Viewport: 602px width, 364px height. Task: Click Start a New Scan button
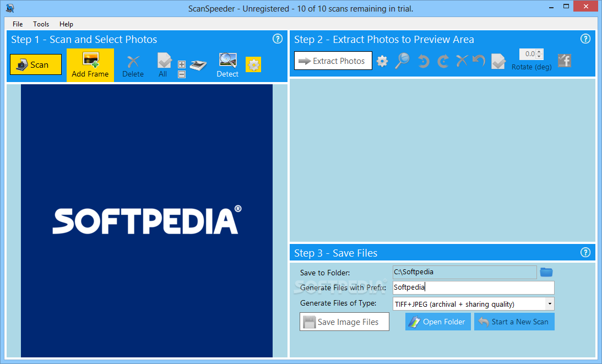[x=514, y=322]
